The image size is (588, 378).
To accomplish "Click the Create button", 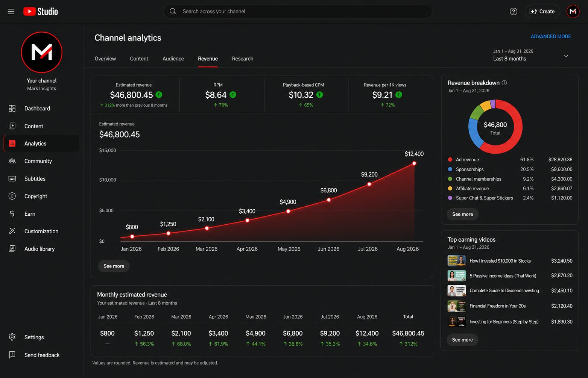I will (x=542, y=12).
